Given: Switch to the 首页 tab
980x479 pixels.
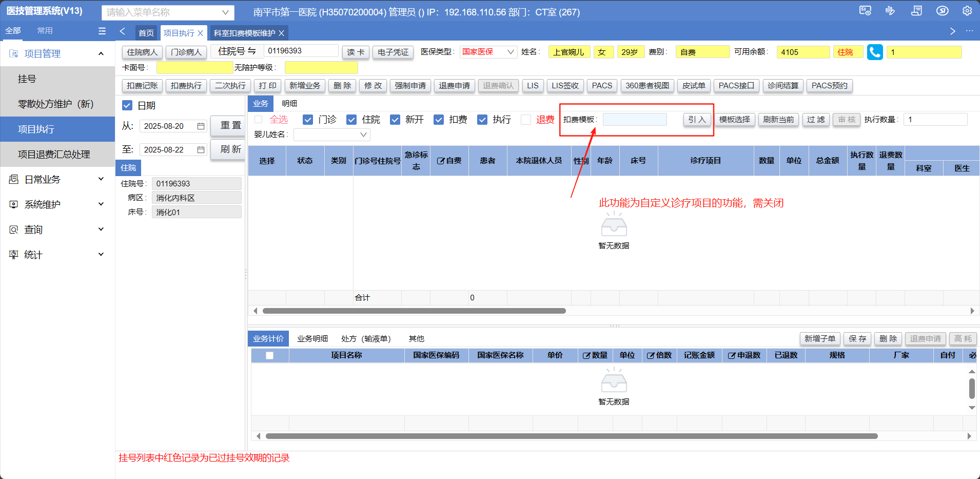Looking at the screenshot, I should (146, 33).
